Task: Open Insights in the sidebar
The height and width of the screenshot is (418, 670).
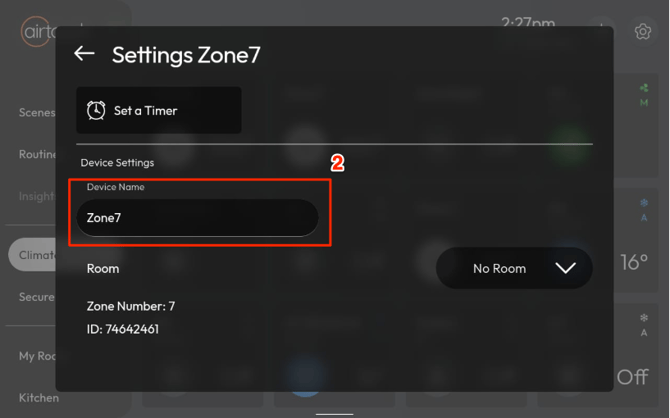Action: (x=37, y=196)
